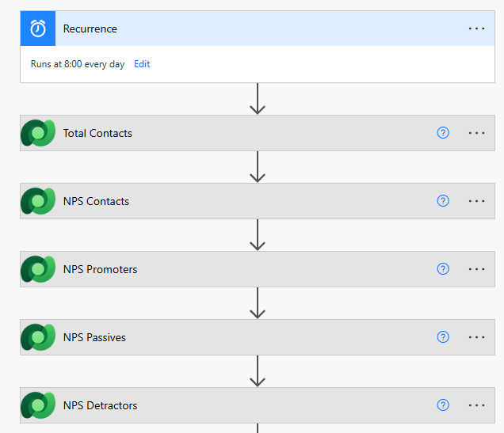
Task: Open the Total Contacts more options menu
Action: pyautogui.click(x=476, y=133)
